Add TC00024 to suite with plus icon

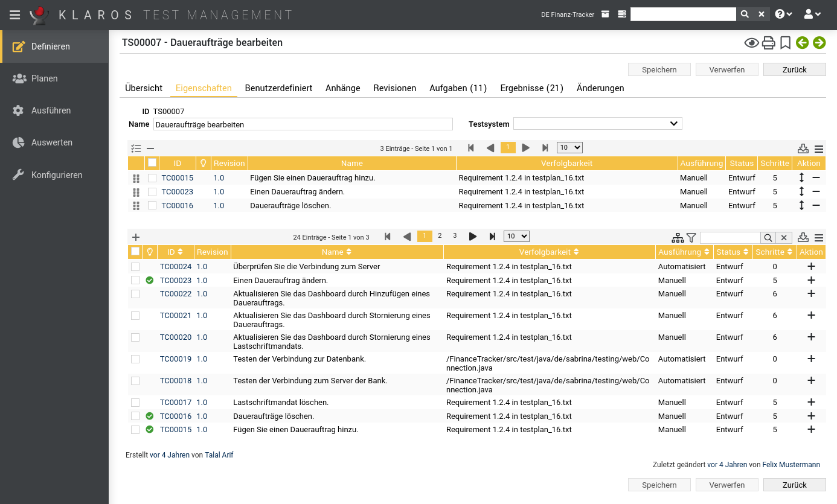pyautogui.click(x=811, y=266)
